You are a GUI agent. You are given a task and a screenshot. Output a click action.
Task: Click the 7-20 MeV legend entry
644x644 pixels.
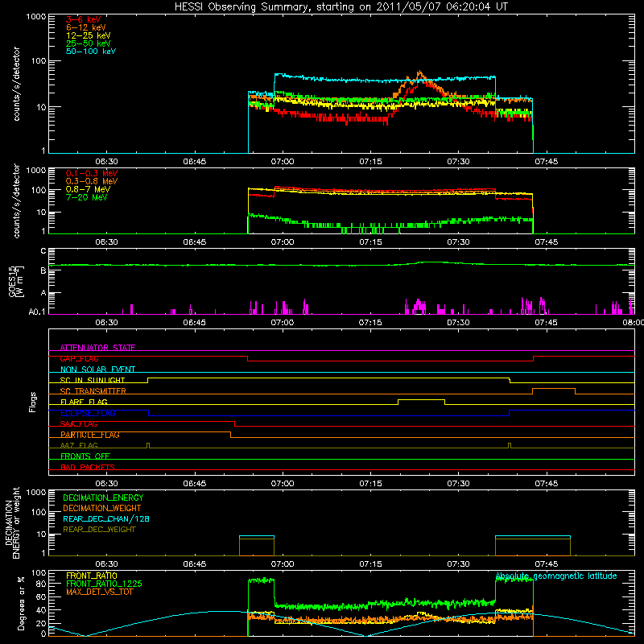(x=86, y=197)
